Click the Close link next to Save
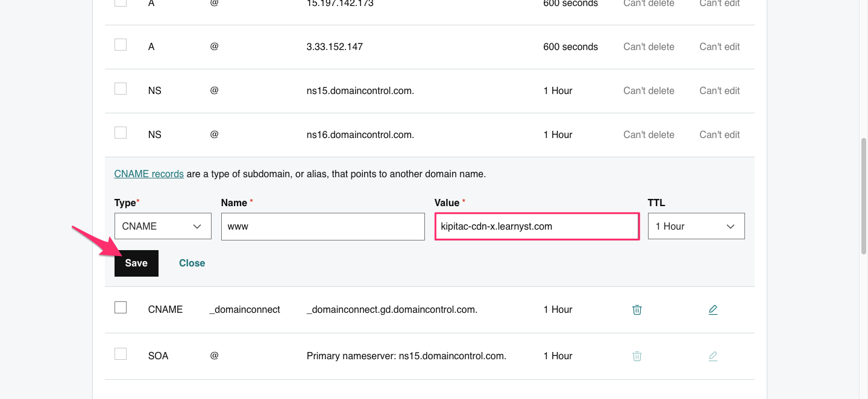The width and height of the screenshot is (868, 399). tap(192, 263)
